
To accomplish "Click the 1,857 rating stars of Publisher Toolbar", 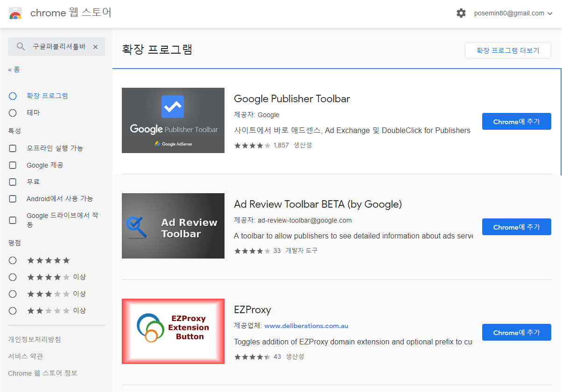I will (x=252, y=146).
